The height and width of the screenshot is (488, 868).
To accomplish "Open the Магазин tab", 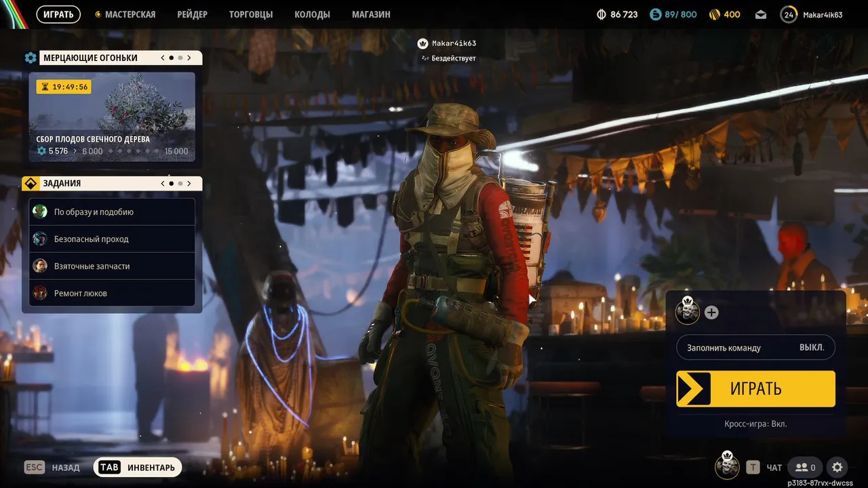I will pos(371,14).
